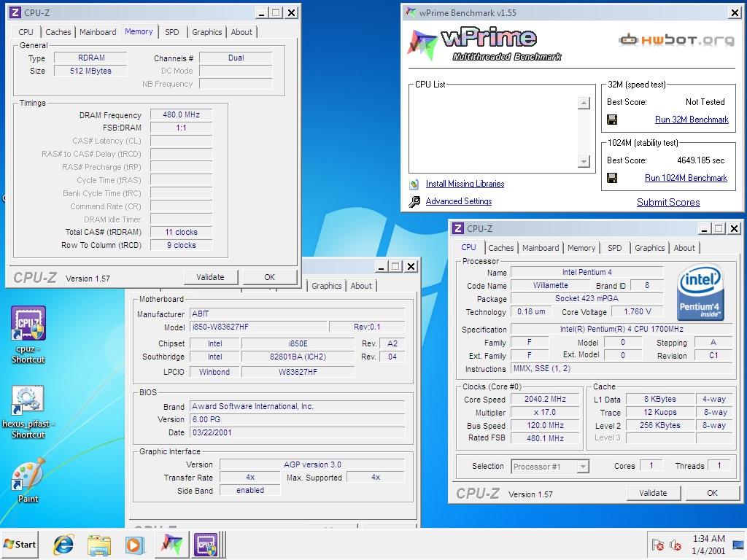Image resolution: width=747 pixels, height=560 pixels.
Task: Switch to CPU-Z taskbar button
Action: pos(206,544)
